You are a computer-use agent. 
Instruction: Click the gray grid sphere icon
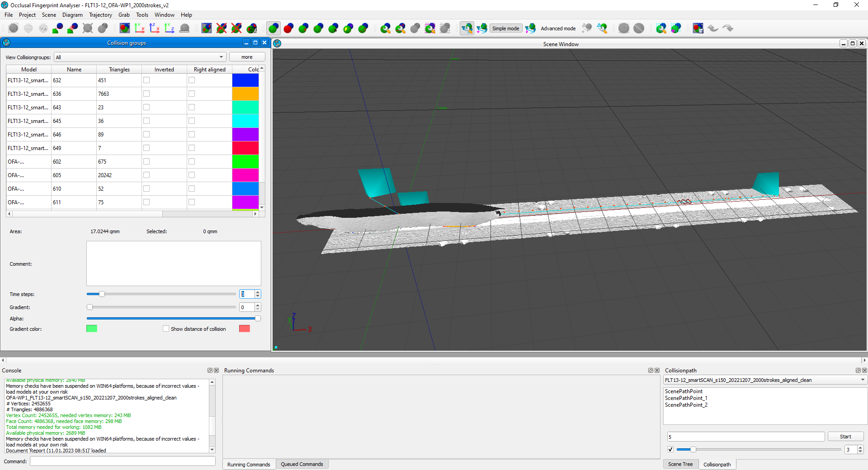tap(624, 28)
